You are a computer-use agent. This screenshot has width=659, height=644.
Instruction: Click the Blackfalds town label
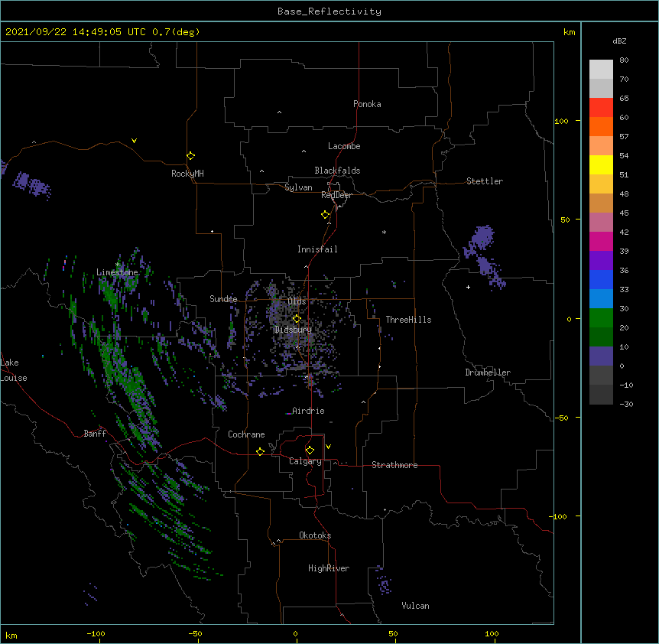337,171
